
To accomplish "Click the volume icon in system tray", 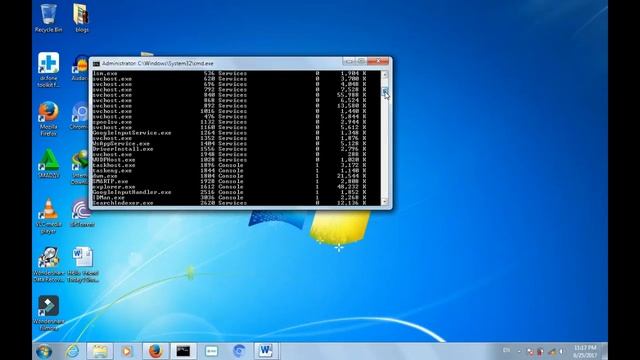I will click(x=561, y=351).
